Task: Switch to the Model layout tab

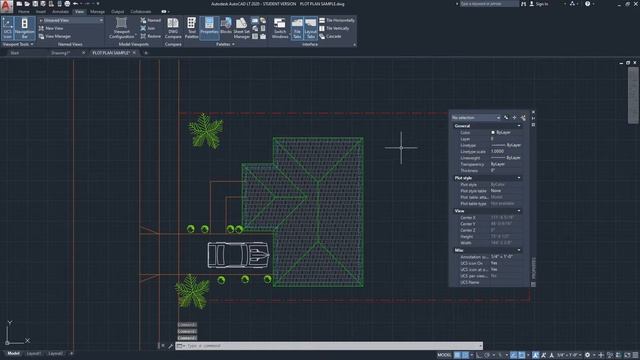Action: click(13, 353)
